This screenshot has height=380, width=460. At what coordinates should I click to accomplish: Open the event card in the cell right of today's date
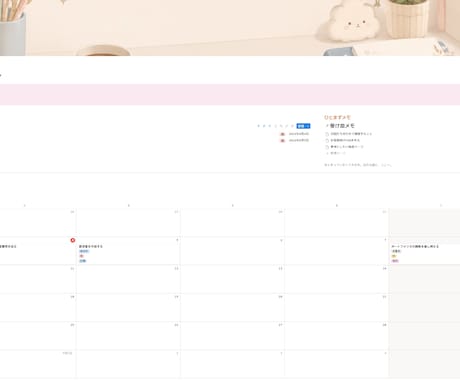point(128,253)
